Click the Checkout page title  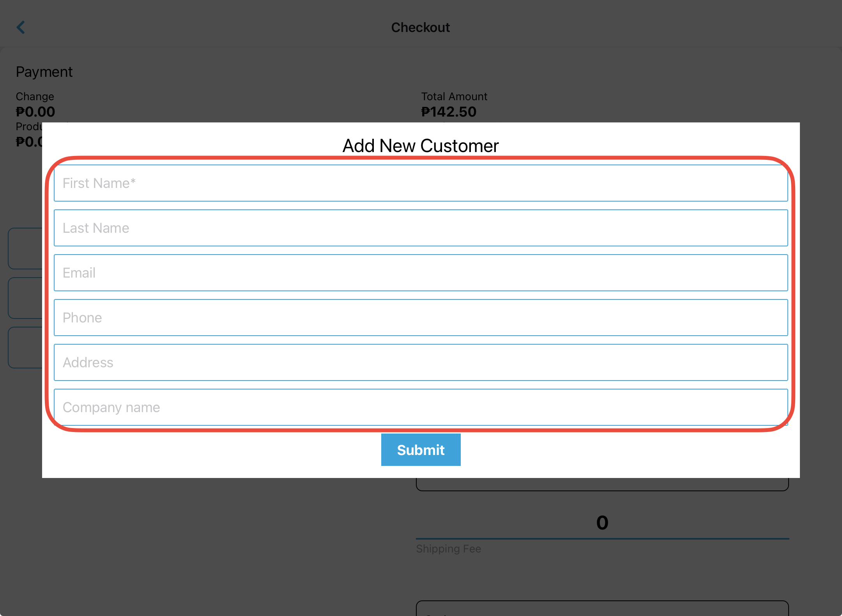(x=420, y=28)
